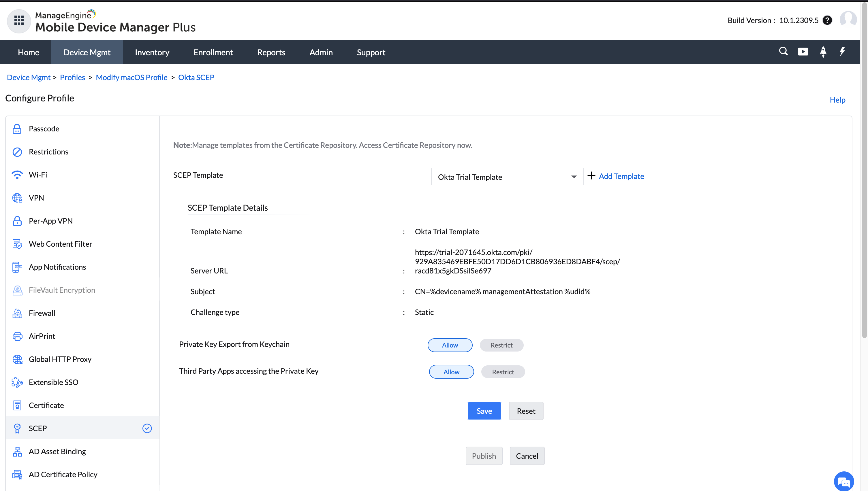
Task: Click the lightning bolt icon
Action: tap(842, 51)
